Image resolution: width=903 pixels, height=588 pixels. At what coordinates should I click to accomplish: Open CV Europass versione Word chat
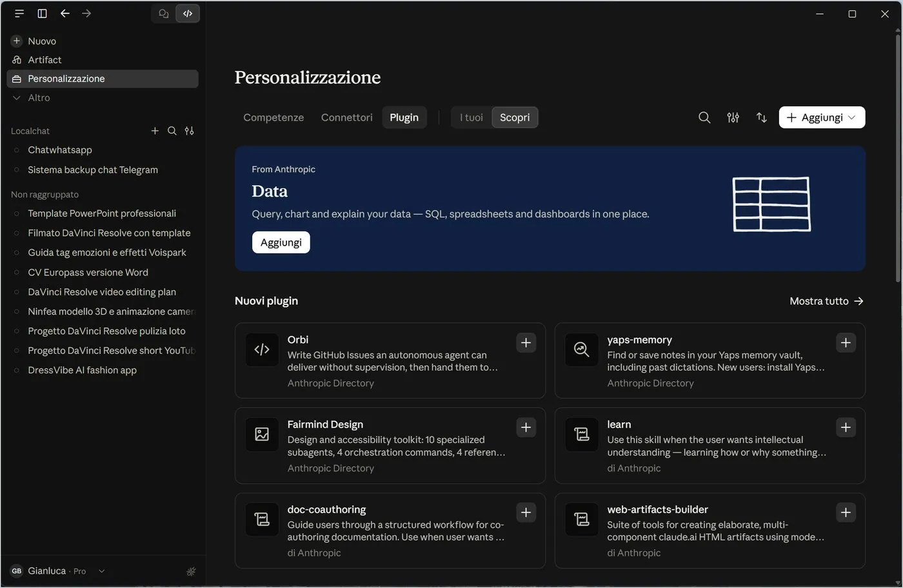(x=103, y=272)
